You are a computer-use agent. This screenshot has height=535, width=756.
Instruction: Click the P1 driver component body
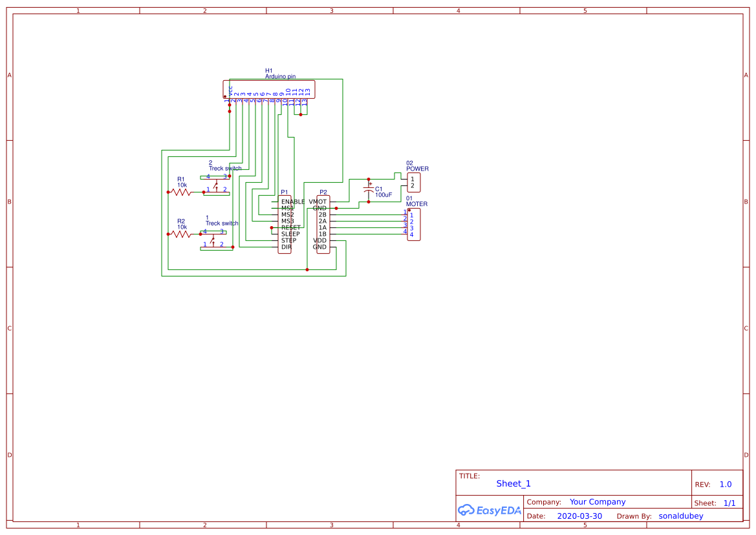point(284,224)
